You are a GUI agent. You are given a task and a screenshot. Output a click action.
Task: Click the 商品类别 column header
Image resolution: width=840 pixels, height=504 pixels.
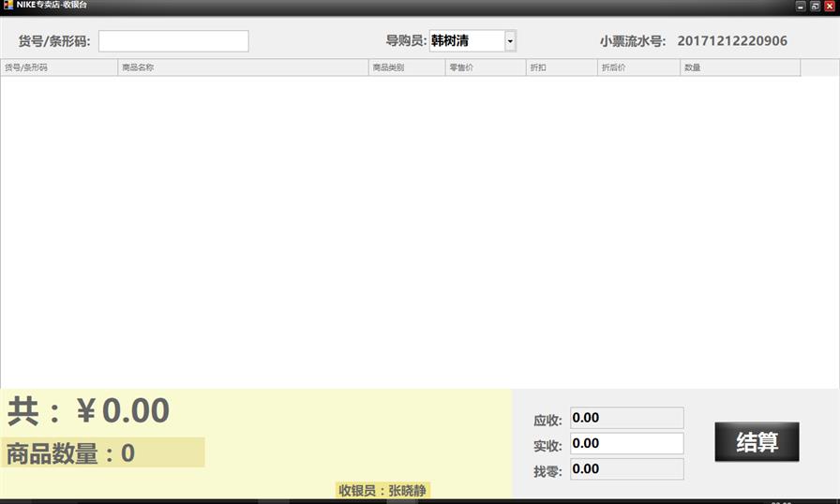point(407,67)
